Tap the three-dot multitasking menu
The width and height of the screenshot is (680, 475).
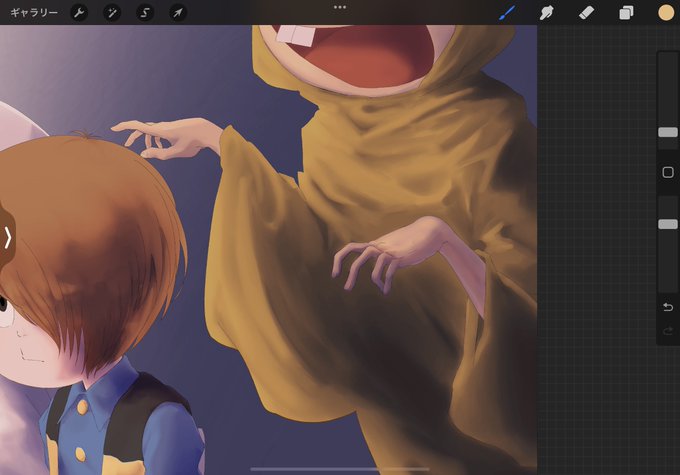340,7
